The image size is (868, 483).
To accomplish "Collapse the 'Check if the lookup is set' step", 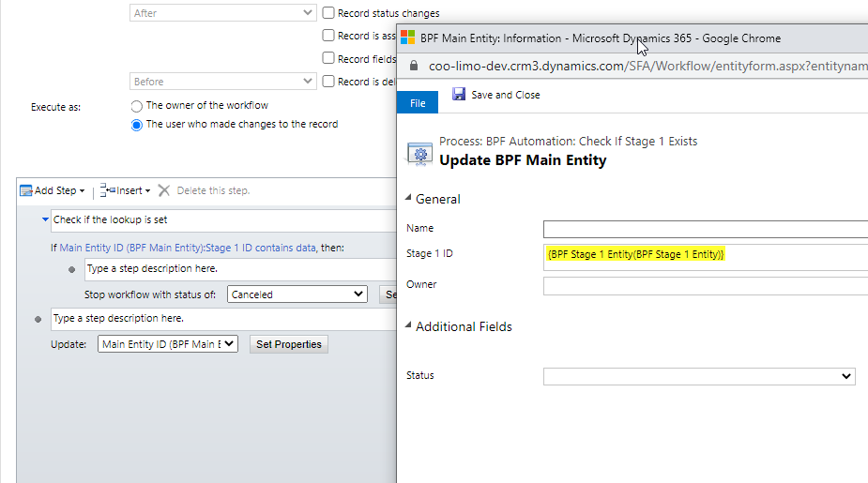I will click(x=45, y=219).
